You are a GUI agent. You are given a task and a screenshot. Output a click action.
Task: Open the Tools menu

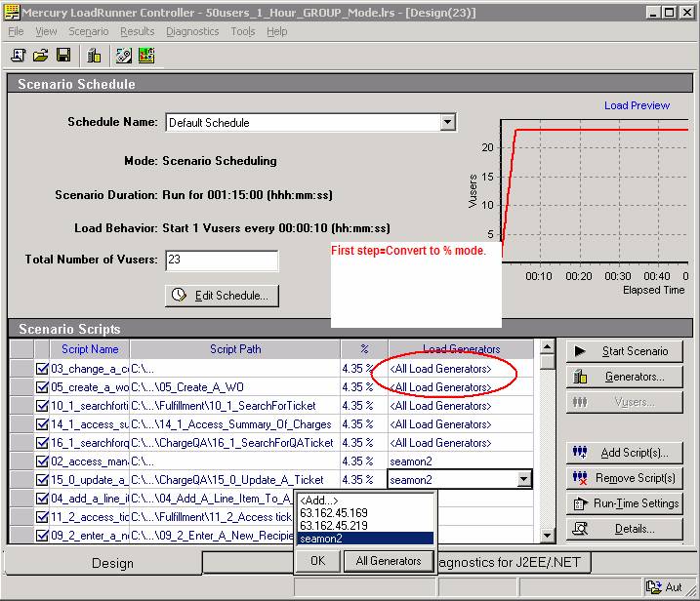[x=243, y=31]
